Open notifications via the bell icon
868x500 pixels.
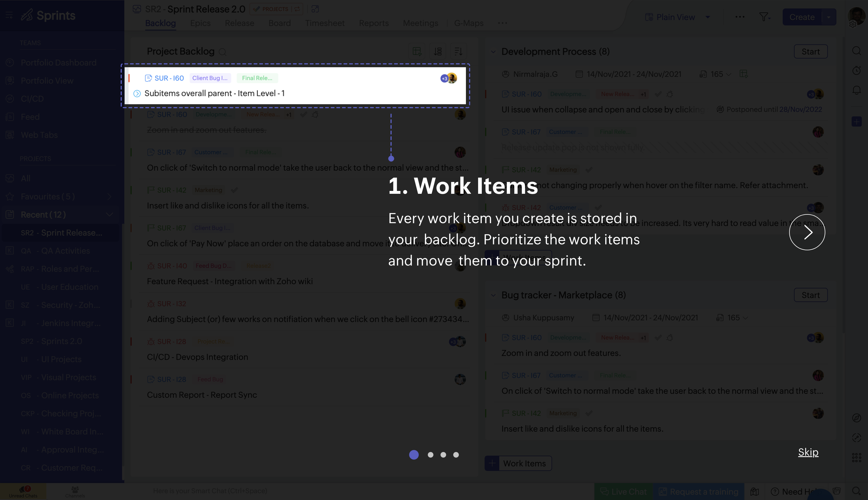857,90
